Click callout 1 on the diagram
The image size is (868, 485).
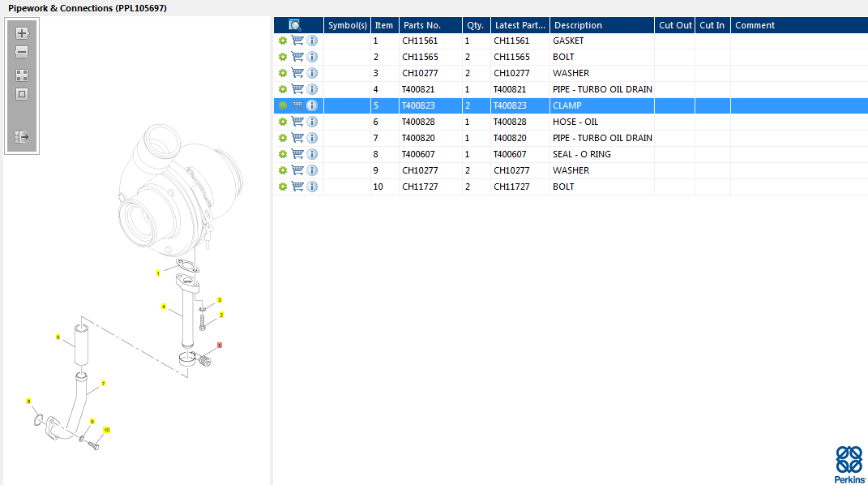pos(158,273)
